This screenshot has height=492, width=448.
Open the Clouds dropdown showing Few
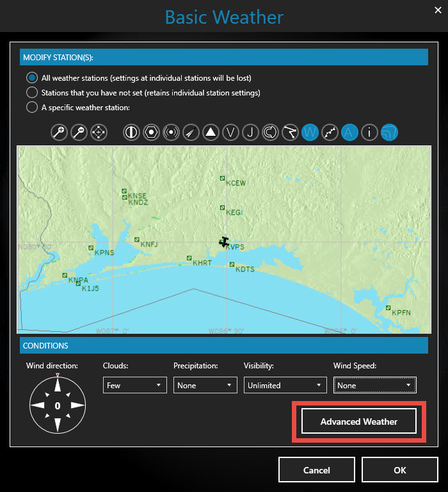coord(135,385)
